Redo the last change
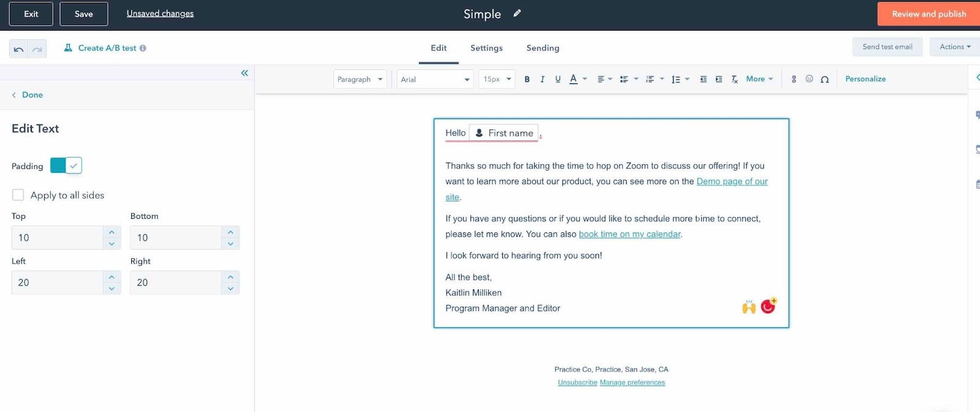 pyautogui.click(x=37, y=49)
